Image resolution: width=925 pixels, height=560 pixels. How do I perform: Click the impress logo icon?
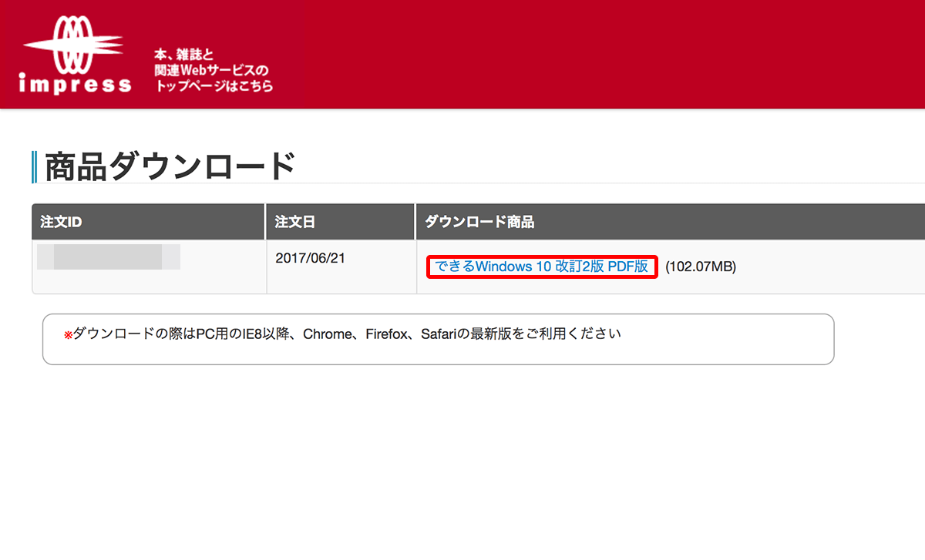tap(76, 54)
